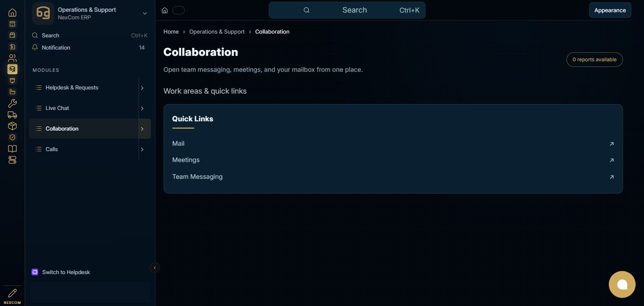The width and height of the screenshot is (644, 306).
Task: Open the archive box module icon
Action: coord(12,24)
